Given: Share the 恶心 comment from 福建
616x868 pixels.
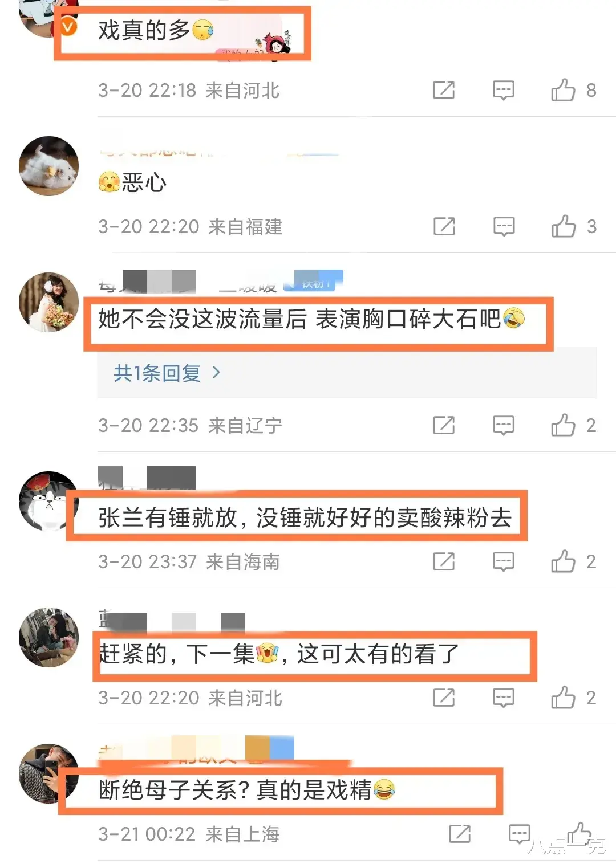Looking at the screenshot, I should pos(444,226).
